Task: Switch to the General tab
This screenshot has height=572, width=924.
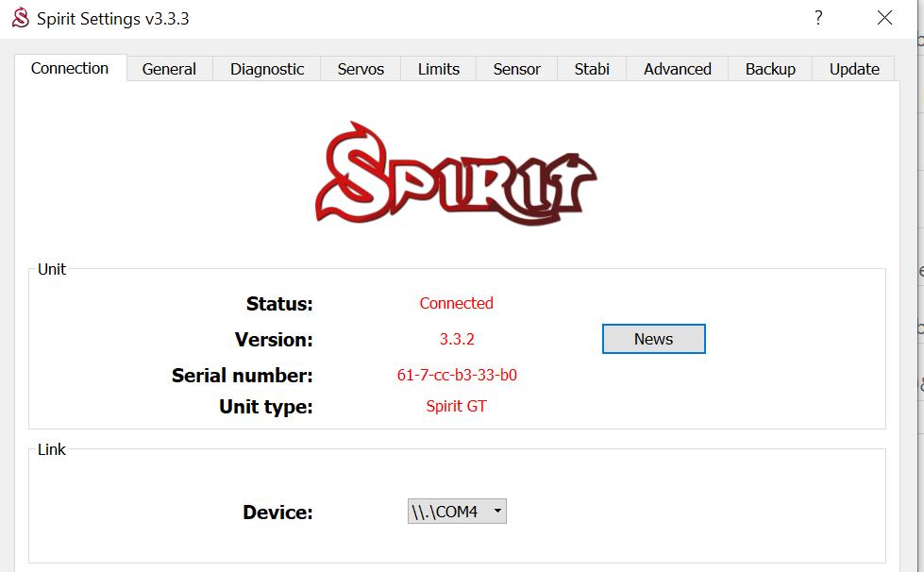Action: coord(169,69)
